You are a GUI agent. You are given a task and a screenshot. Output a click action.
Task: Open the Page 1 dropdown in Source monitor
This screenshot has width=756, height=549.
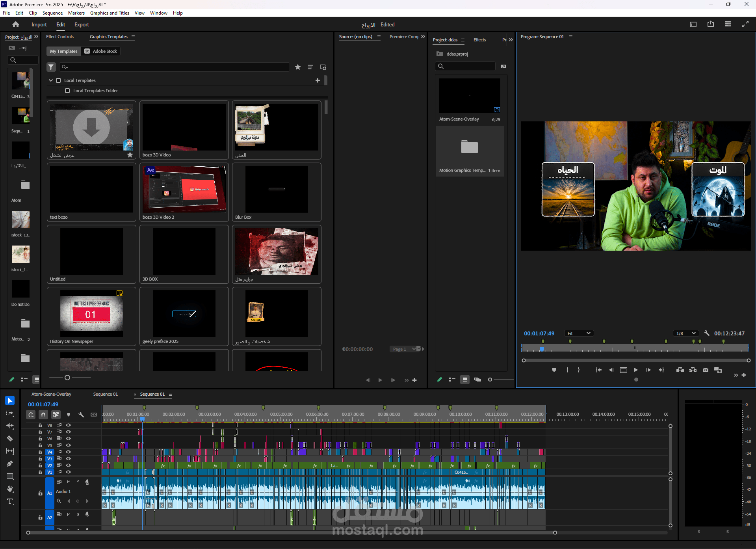[x=404, y=349]
